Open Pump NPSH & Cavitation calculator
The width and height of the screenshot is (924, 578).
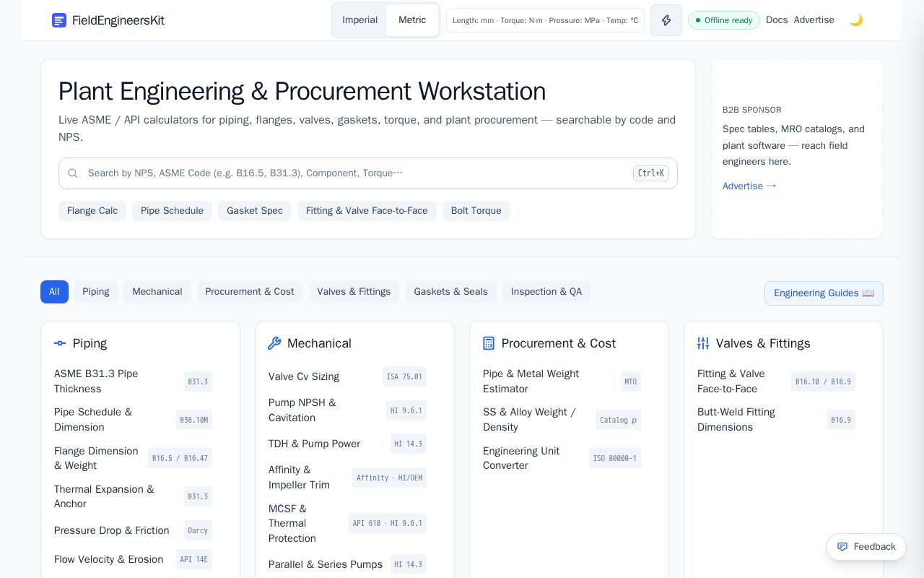click(x=347, y=410)
